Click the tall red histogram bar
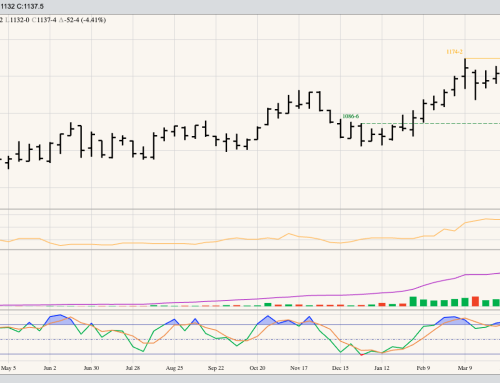The image size is (500, 383). [x=475, y=301]
